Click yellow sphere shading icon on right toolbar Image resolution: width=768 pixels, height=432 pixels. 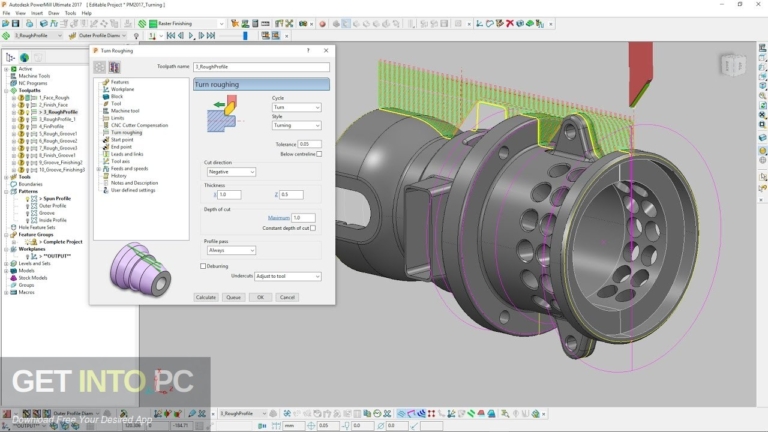(x=763, y=151)
